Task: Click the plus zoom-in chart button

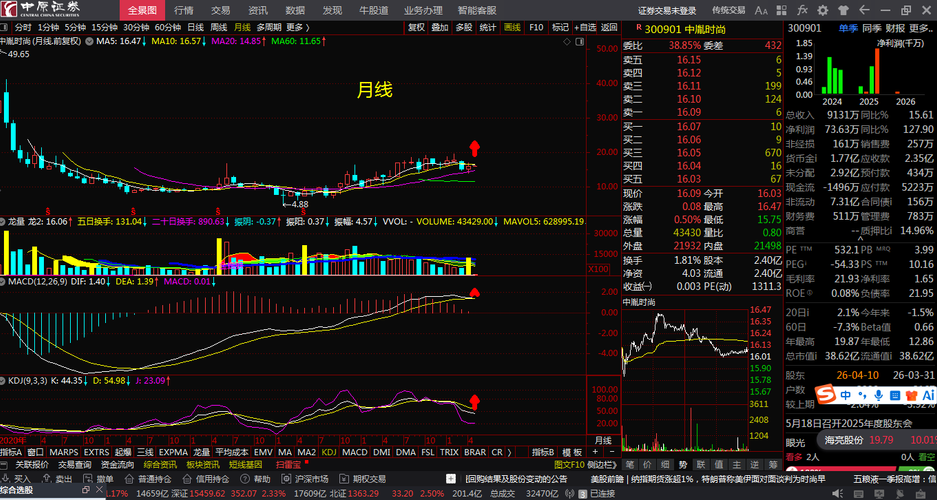Action: (595, 452)
